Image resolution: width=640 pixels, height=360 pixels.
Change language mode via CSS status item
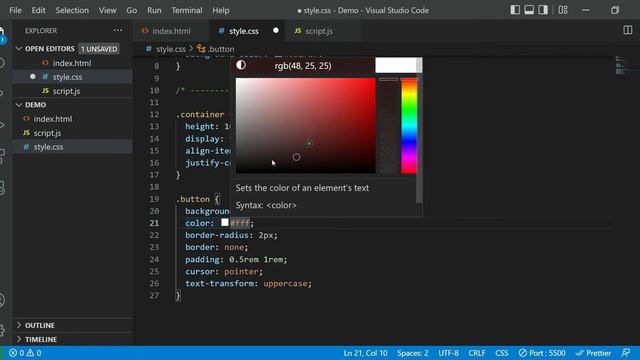pyautogui.click(x=502, y=353)
